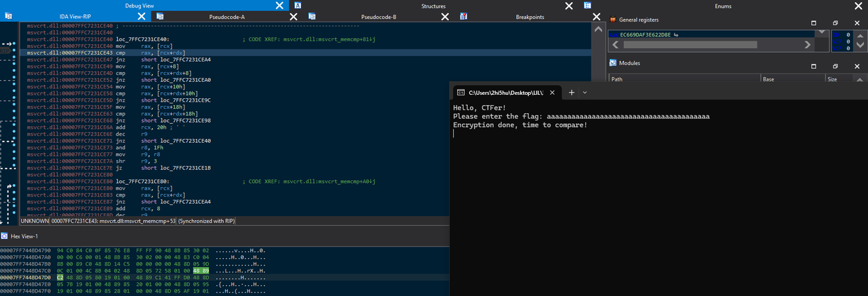Close the LIL terminal tab

[x=553, y=92]
